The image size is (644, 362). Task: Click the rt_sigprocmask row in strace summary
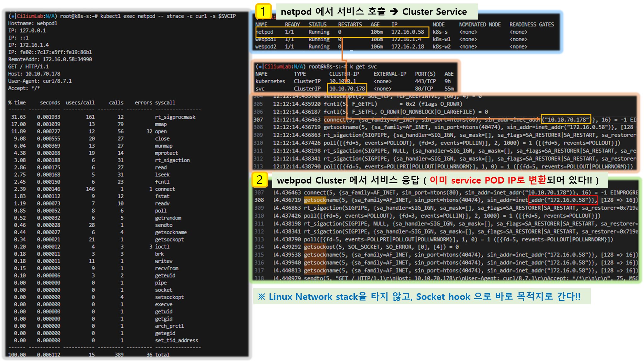click(175, 117)
